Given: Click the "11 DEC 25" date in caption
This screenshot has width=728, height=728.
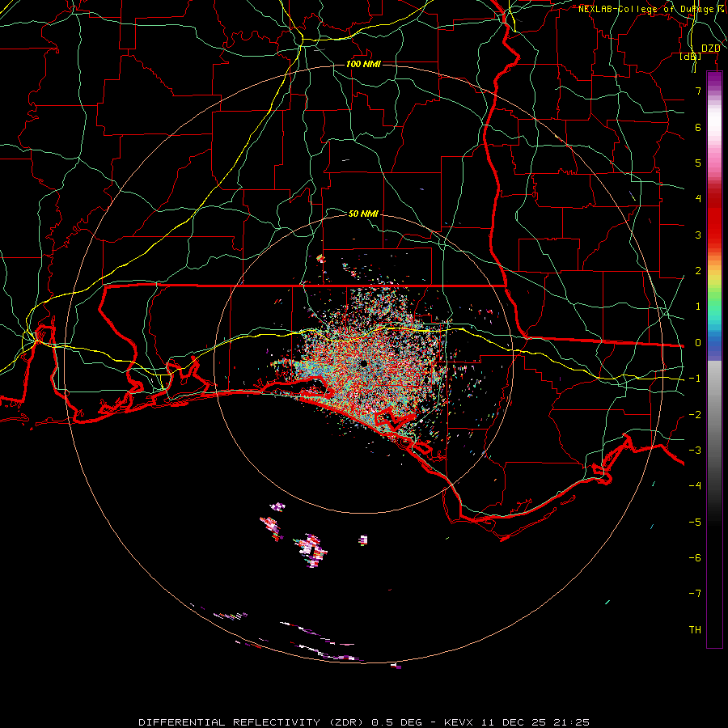Looking at the screenshot, I should coord(514,722).
